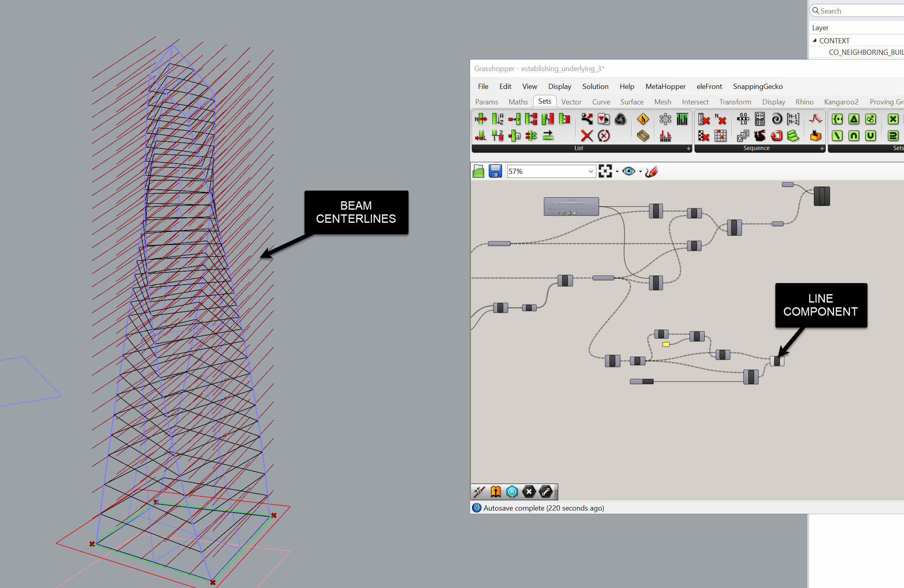Image resolution: width=904 pixels, height=588 pixels.
Task: Select the Fibonacci spiral sequence icon
Action: click(x=777, y=119)
